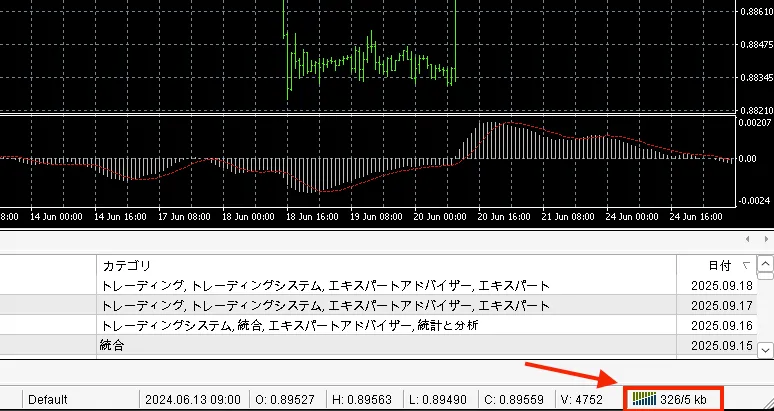Click the H: 0.89563 high price field
The image size is (774, 411).
click(x=367, y=400)
